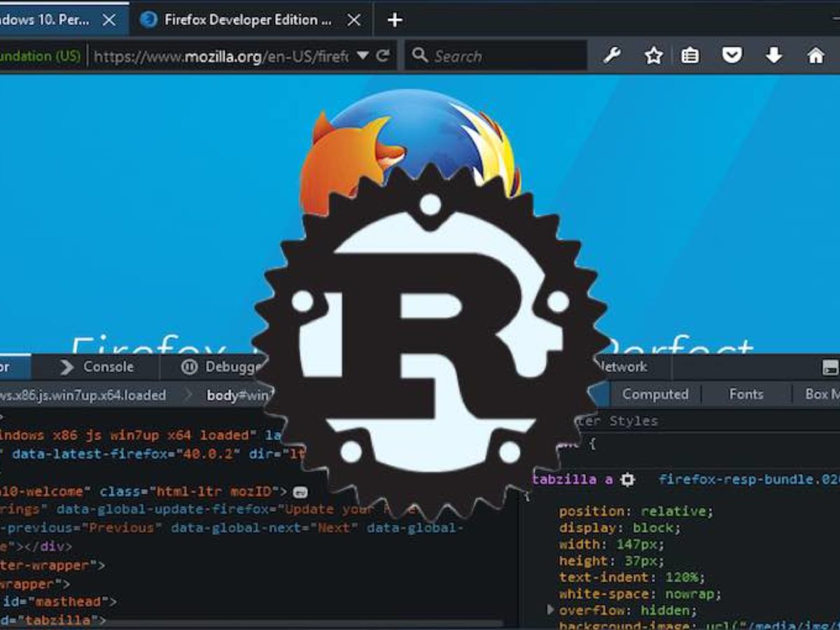Open the Downloads arrow icon

(x=773, y=55)
